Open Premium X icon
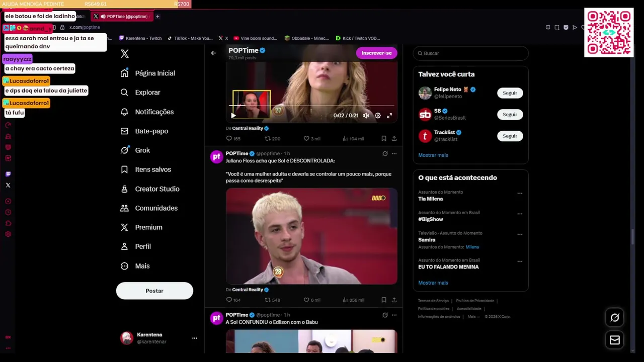This screenshot has width=644, height=362. pyautogui.click(x=124, y=227)
